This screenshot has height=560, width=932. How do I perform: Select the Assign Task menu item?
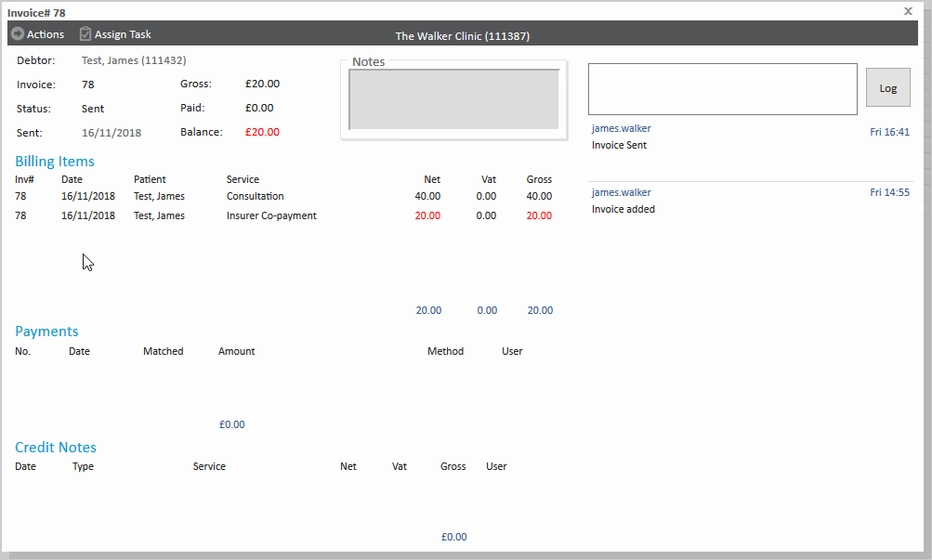123,34
